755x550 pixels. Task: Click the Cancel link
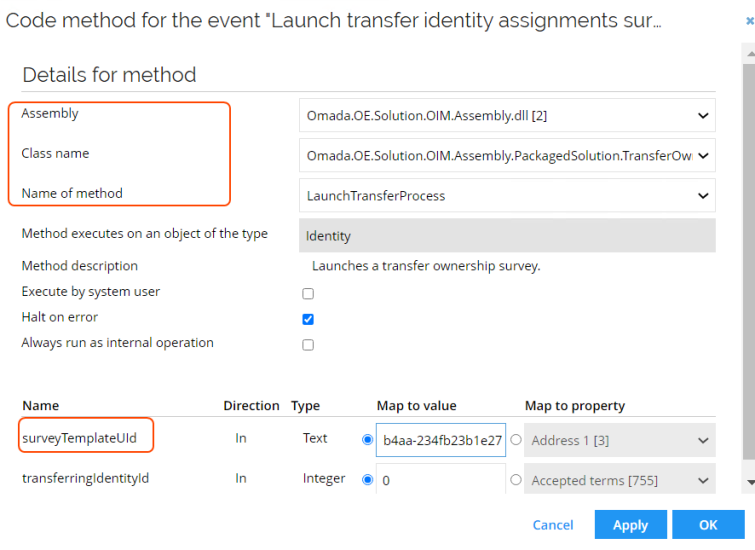[x=553, y=525]
